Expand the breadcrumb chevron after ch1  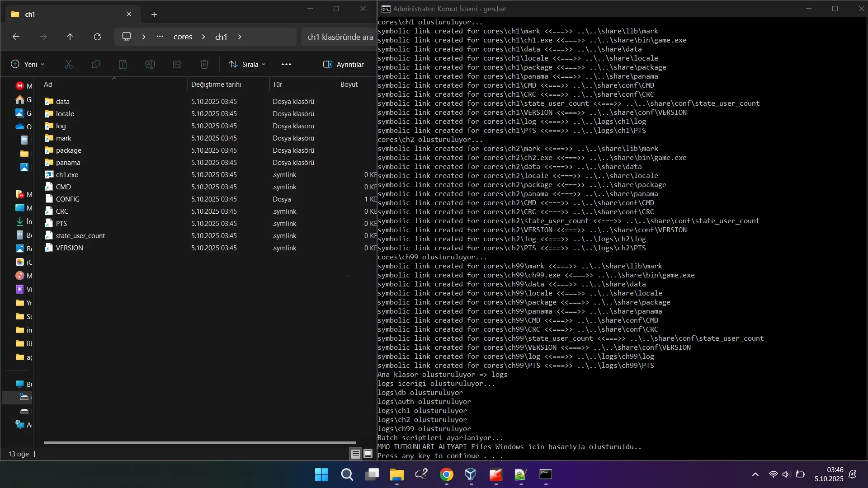pyautogui.click(x=240, y=37)
